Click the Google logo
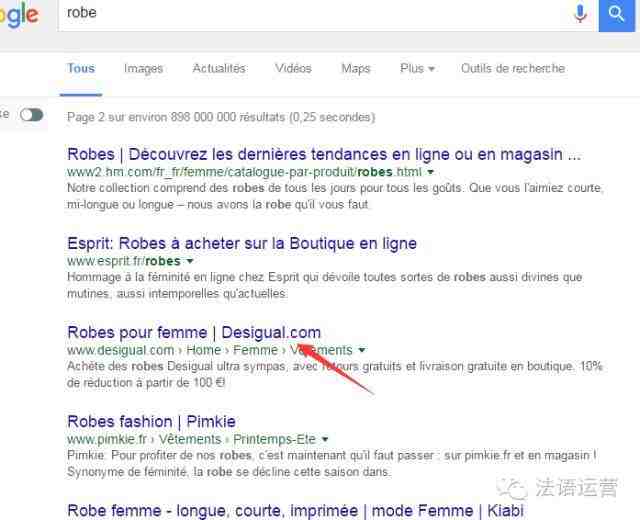 [19, 16]
